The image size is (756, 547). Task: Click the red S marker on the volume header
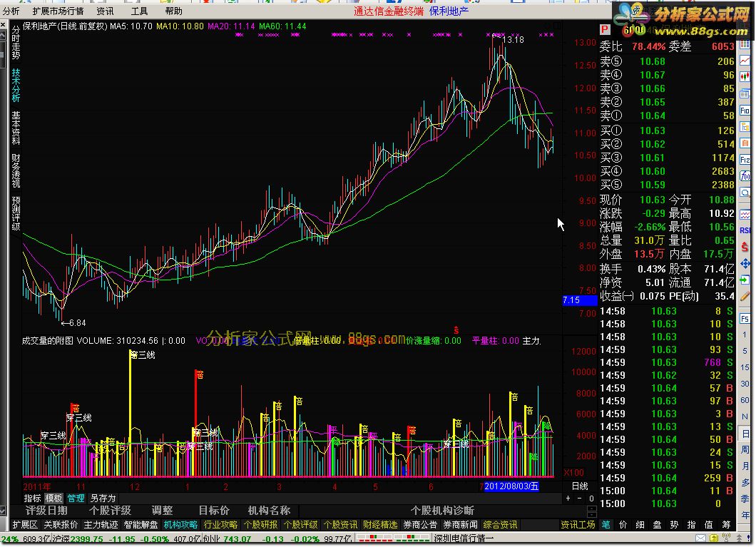click(456, 330)
